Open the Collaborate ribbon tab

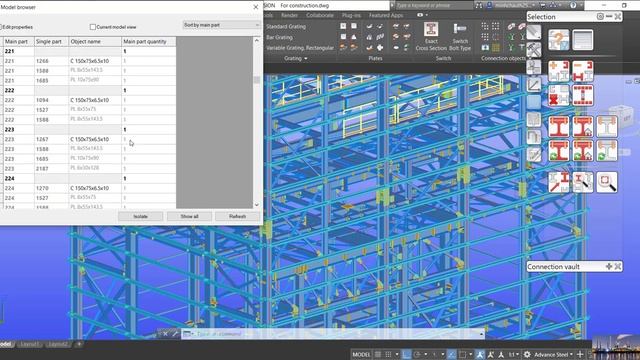point(320,15)
